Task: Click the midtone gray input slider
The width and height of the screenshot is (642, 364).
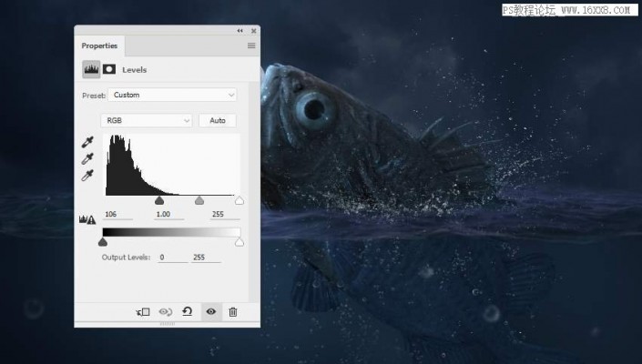Action: tap(199, 200)
